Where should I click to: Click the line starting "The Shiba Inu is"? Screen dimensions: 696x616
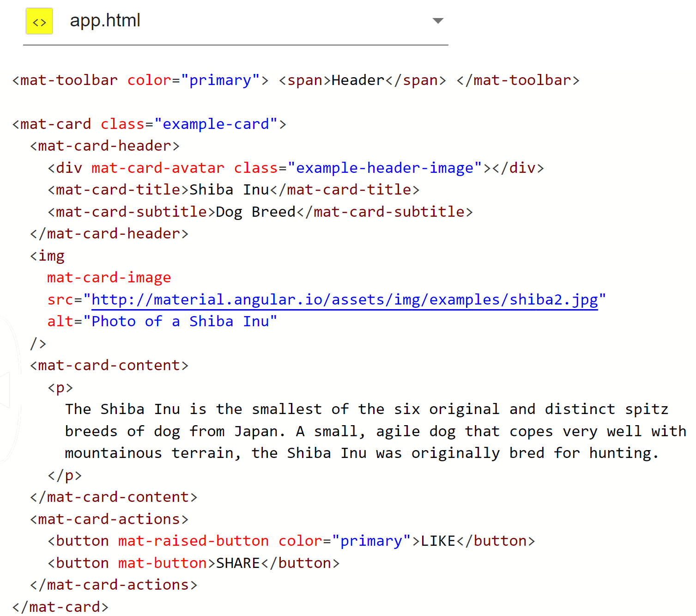[367, 409]
